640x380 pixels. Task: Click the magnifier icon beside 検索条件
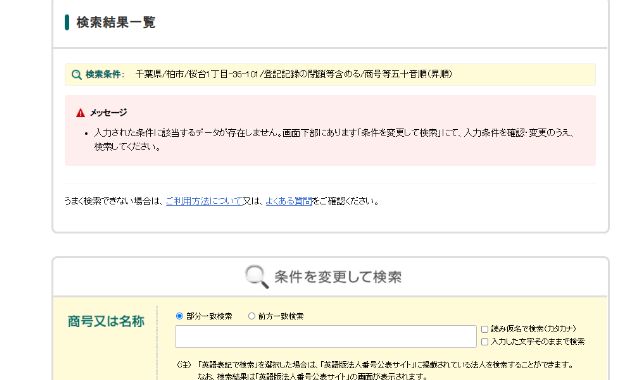tap(76, 75)
